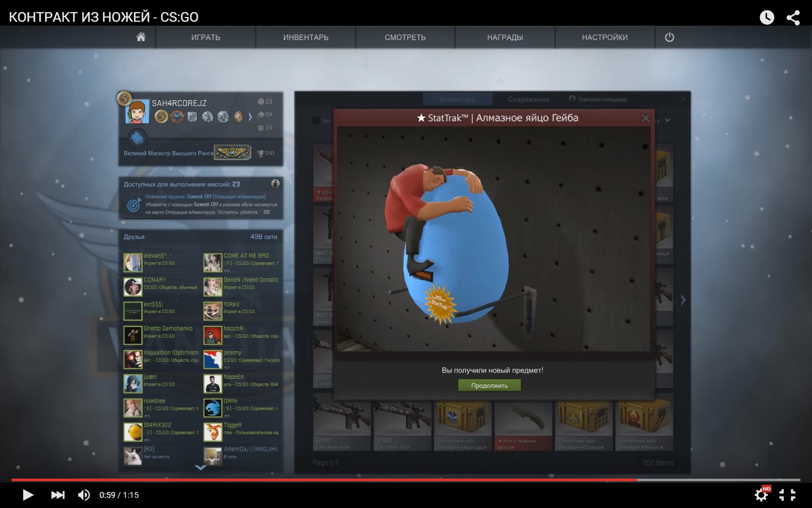Click the power quit icon
The image size is (812, 508).
tap(669, 37)
